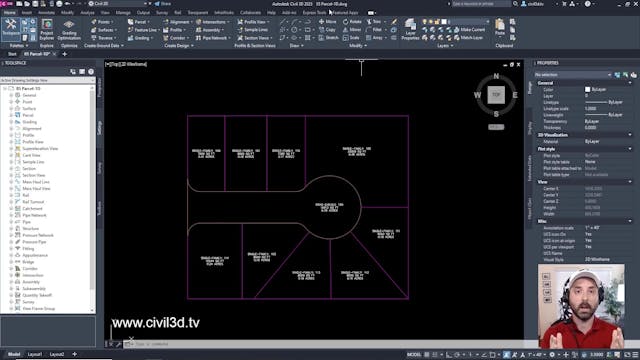Viewport: 640px width, 360px height.
Task: Click the new drawing tab plus button
Action: (x=64, y=54)
